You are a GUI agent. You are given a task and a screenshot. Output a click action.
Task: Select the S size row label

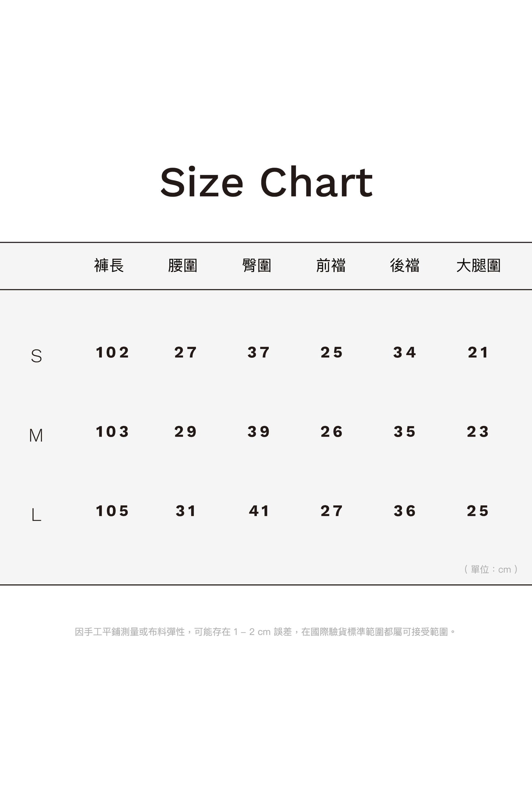(x=36, y=356)
